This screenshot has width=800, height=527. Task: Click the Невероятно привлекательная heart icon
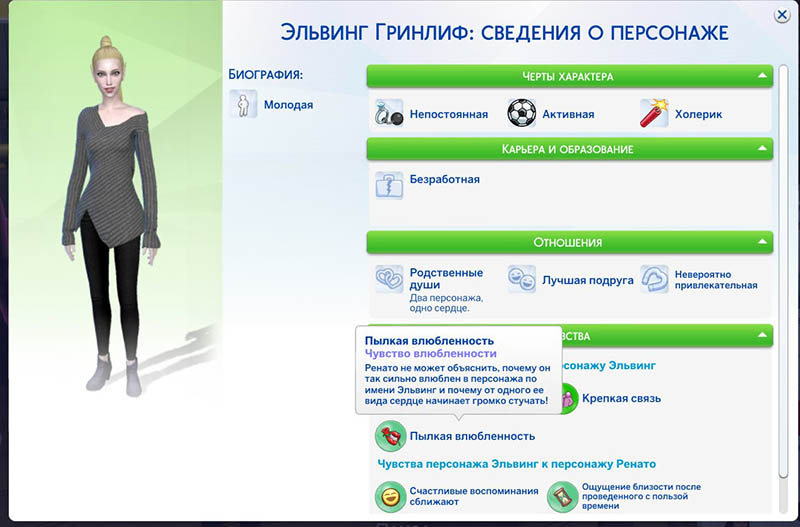(654, 279)
